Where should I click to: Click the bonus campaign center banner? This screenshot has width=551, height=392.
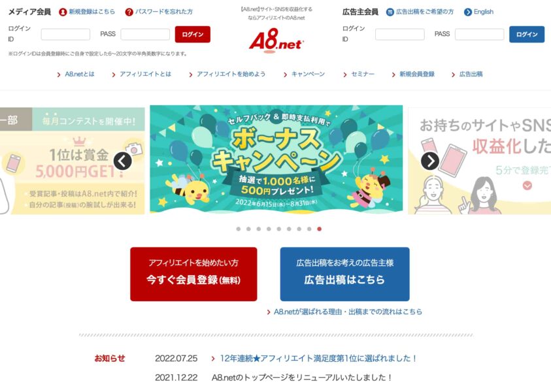pos(276,159)
